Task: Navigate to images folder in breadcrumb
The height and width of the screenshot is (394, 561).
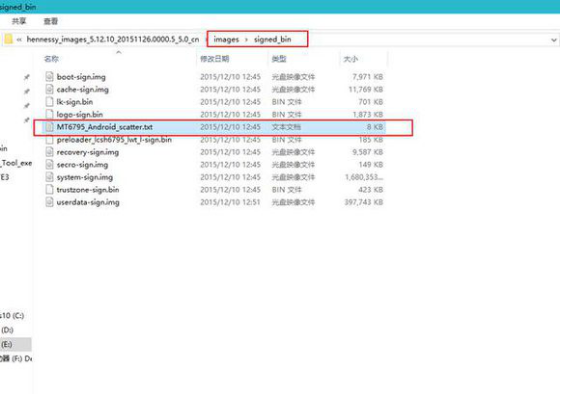Action: click(x=226, y=39)
